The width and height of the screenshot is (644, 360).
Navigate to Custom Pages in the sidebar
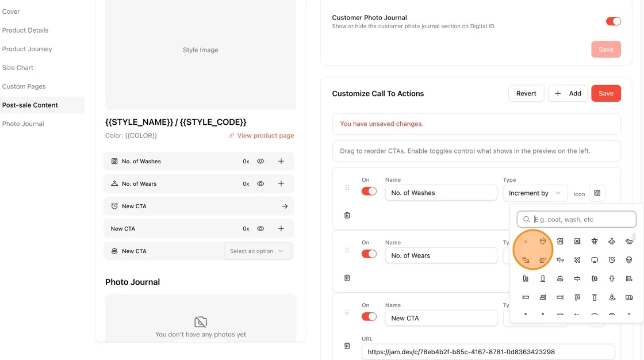click(24, 86)
